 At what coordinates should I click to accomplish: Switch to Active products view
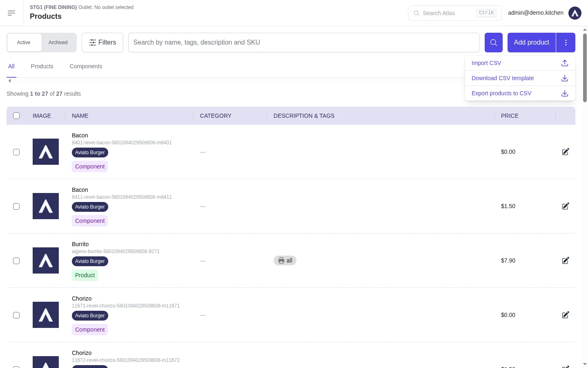(x=24, y=43)
